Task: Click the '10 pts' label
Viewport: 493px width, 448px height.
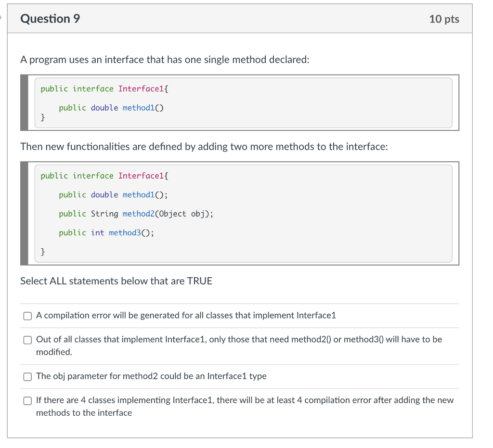Action: [445, 19]
